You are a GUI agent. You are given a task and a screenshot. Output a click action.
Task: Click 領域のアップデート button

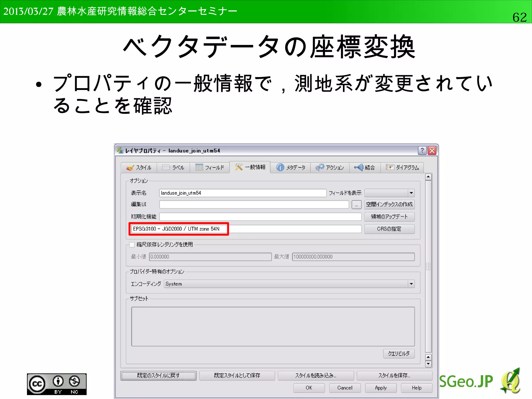pyautogui.click(x=389, y=217)
